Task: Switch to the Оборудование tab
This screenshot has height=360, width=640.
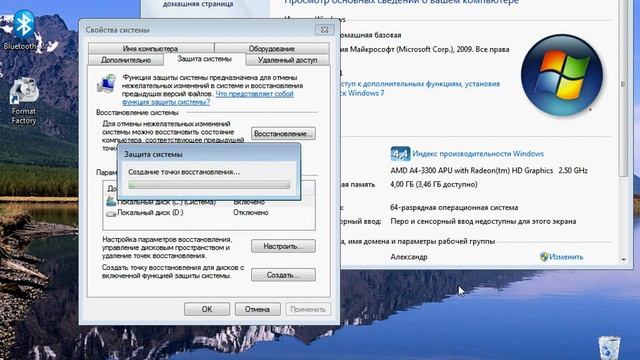Action: [x=271, y=48]
